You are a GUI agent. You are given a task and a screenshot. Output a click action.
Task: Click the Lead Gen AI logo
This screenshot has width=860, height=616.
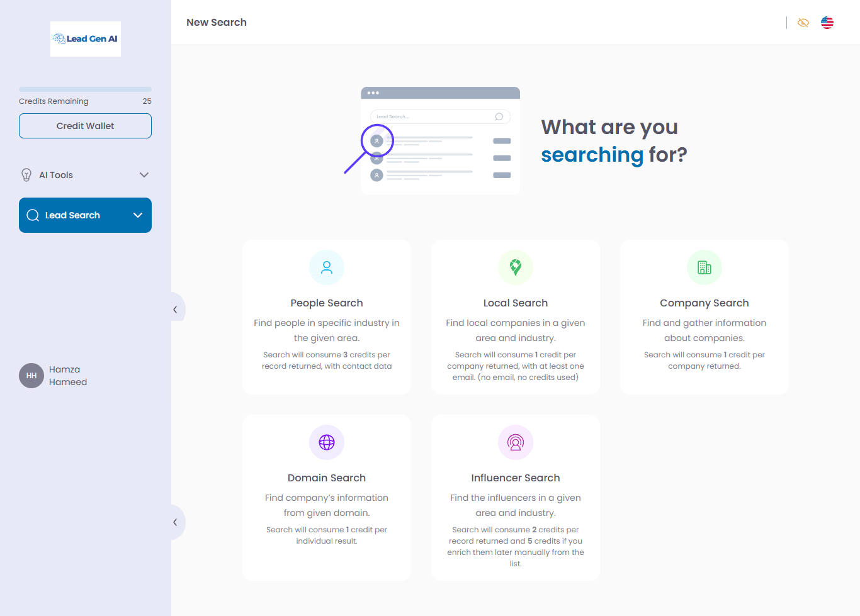[86, 39]
